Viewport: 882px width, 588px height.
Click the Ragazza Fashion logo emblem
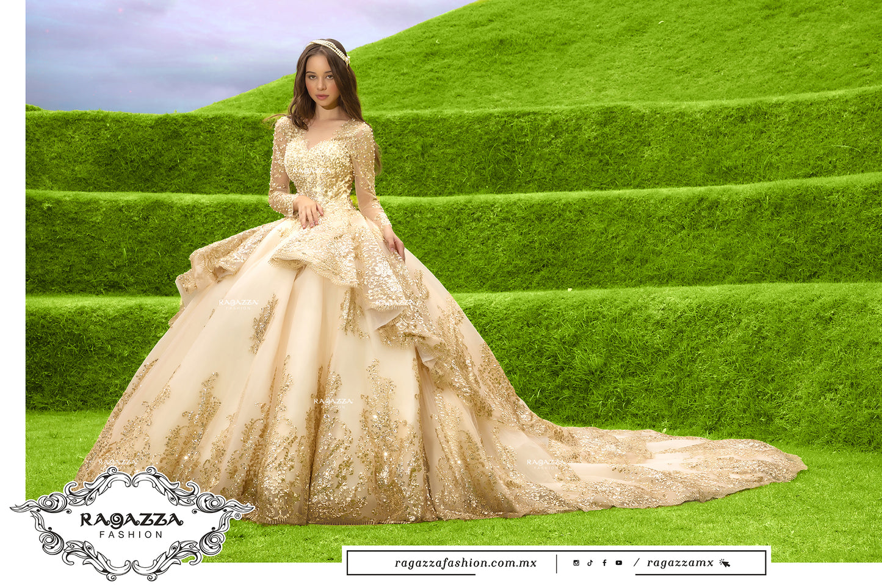coord(131,523)
